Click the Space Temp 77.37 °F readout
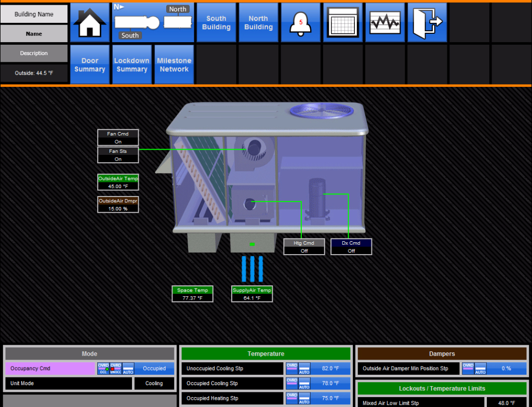Screen dimensions: 532x407 tap(192, 294)
